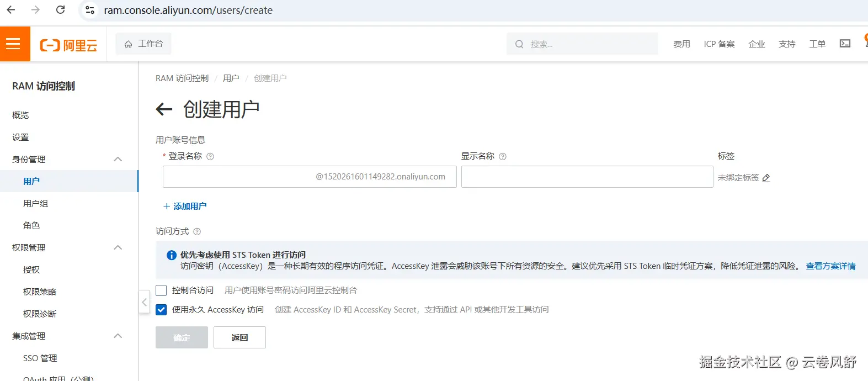Collapse the 集成管理 section
Image resolution: width=868 pixels, height=381 pixels.
click(x=118, y=336)
